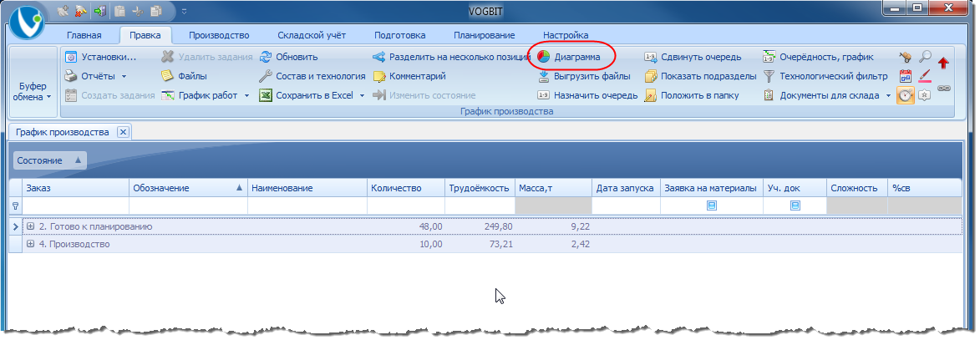Open Очерёдность, график
Viewport: 980px width, 340px height.
[x=817, y=57]
